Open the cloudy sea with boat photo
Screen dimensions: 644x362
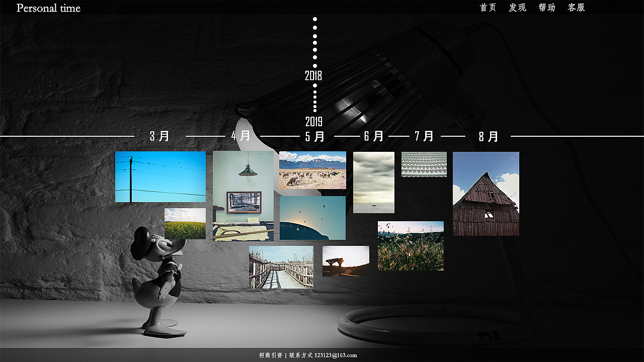tap(374, 183)
